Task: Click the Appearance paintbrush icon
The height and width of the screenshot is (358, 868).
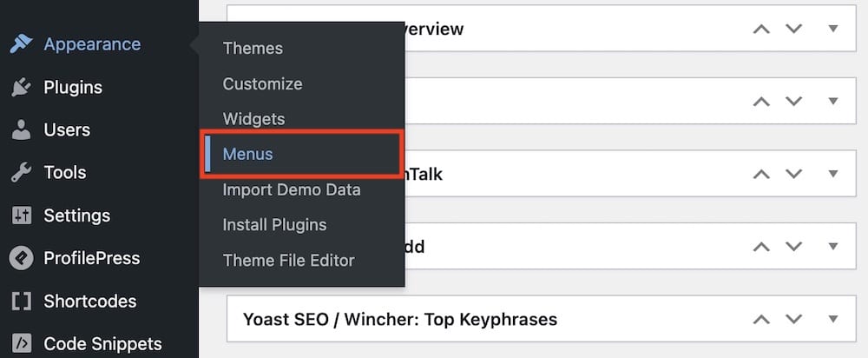Action: pos(21,44)
